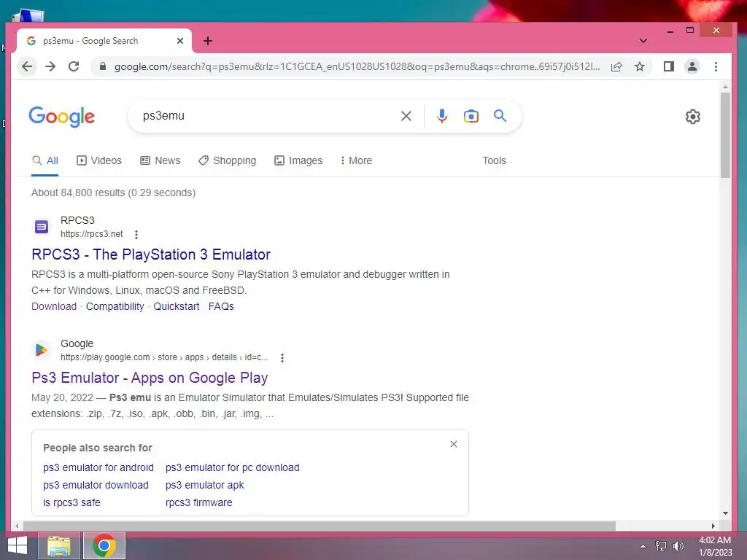This screenshot has height=560, width=747.
Task: Open Ps3 Emulator - Apps on Google Play
Action: 150,378
